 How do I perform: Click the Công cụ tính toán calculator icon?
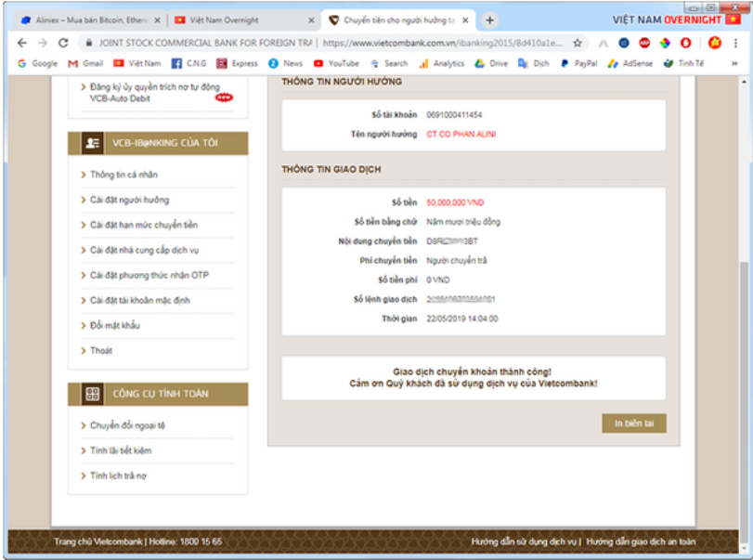click(92, 394)
